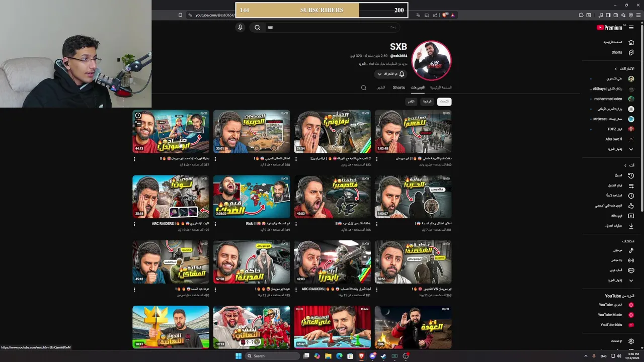
Task: Select the Popular sort filter chip
Action: 427,102
